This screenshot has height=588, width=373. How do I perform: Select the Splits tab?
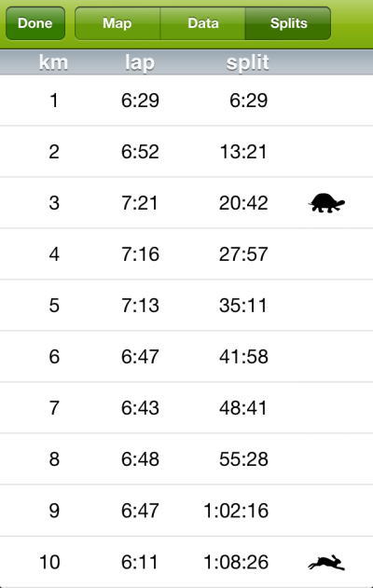[288, 23]
